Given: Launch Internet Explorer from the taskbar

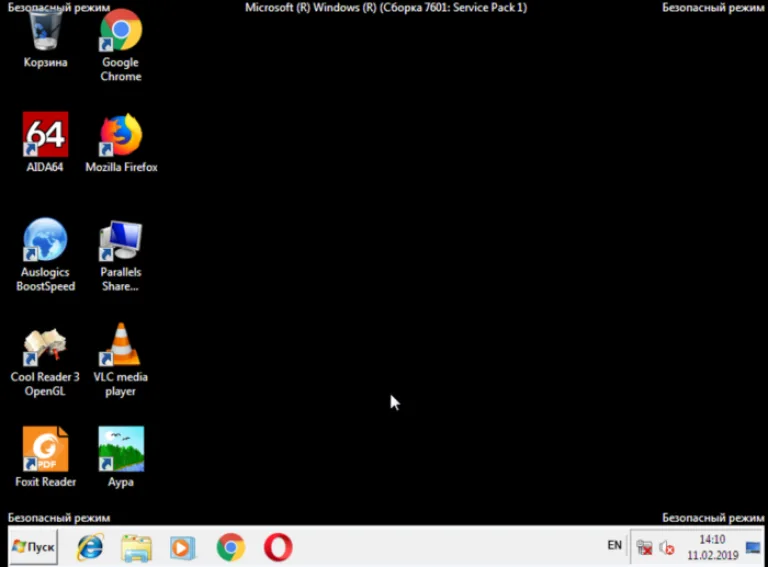Looking at the screenshot, I should 90,547.
